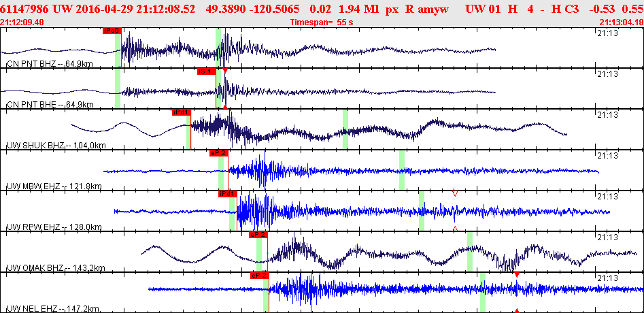
Task: Select the eP 2 pick flag on OMAK BHZ
Action: pos(258,235)
